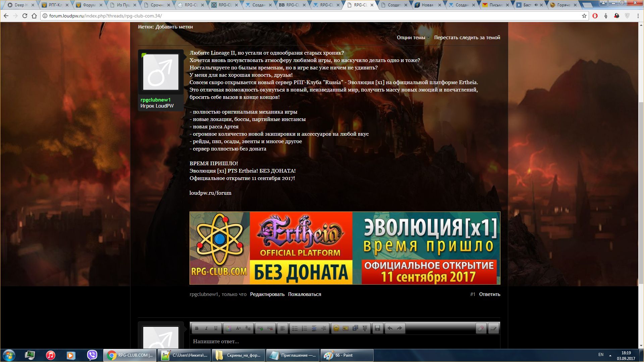
Task: Toggle bold in reply editor
Action: coord(197,328)
